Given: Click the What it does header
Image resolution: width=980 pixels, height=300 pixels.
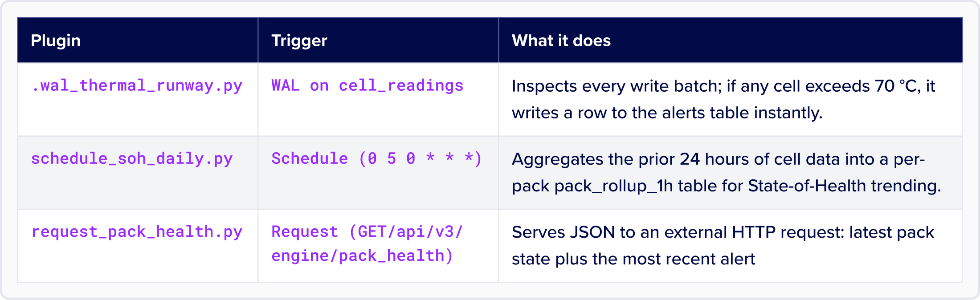Looking at the screenshot, I should [561, 41].
